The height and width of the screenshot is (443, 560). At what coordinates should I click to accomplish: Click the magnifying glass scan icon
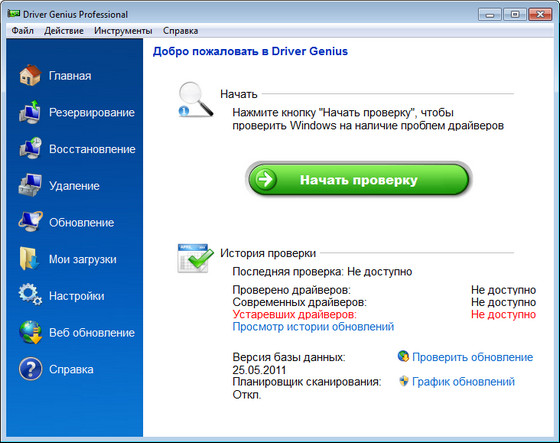pos(196,99)
